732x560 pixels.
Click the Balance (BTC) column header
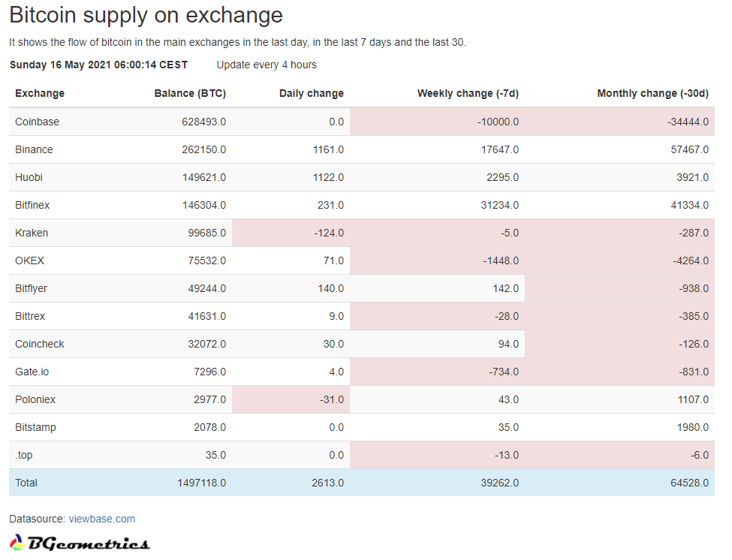pyautogui.click(x=190, y=94)
